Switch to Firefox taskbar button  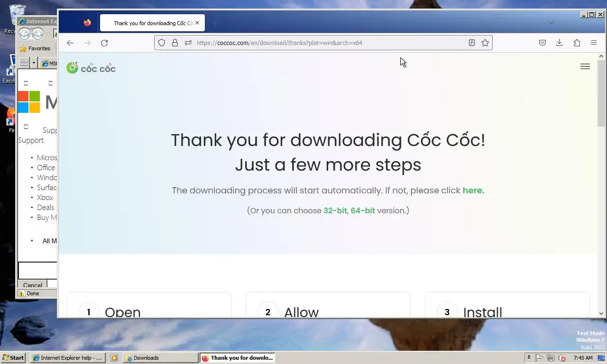pyautogui.click(x=237, y=358)
